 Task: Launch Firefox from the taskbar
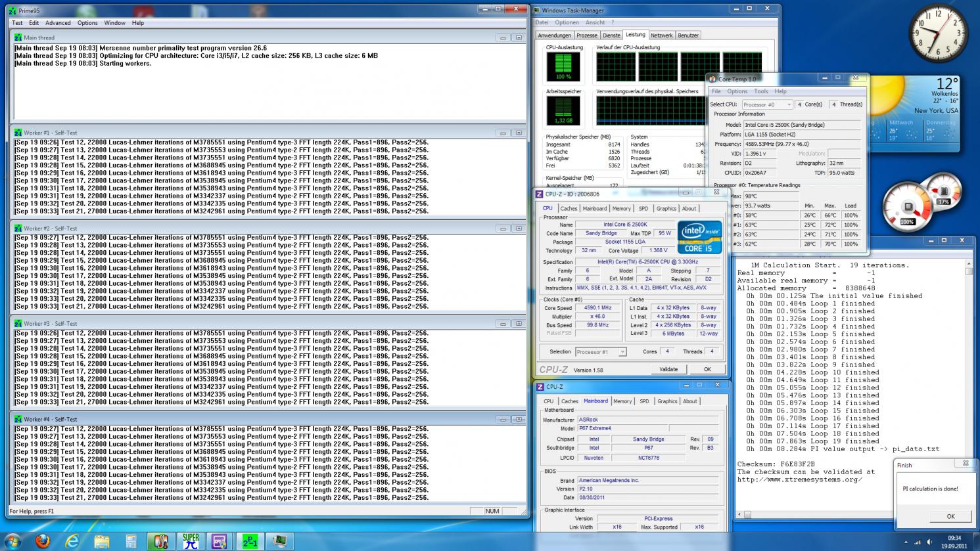43,542
